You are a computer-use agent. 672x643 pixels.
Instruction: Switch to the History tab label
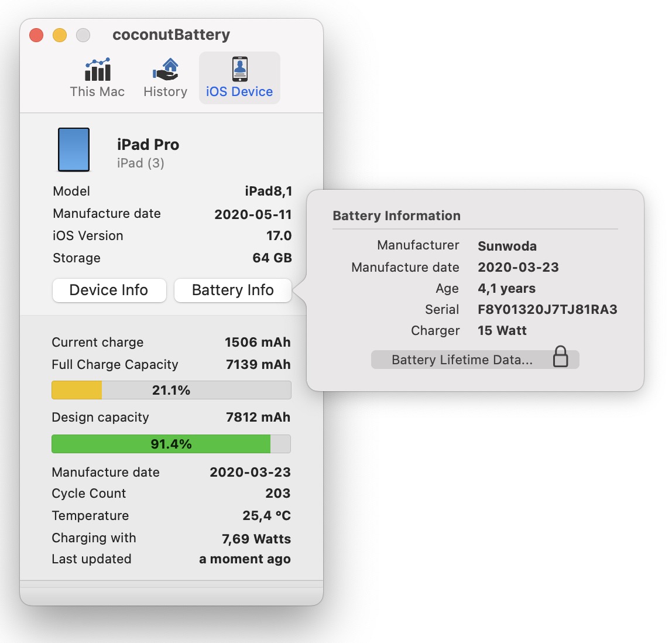166,92
